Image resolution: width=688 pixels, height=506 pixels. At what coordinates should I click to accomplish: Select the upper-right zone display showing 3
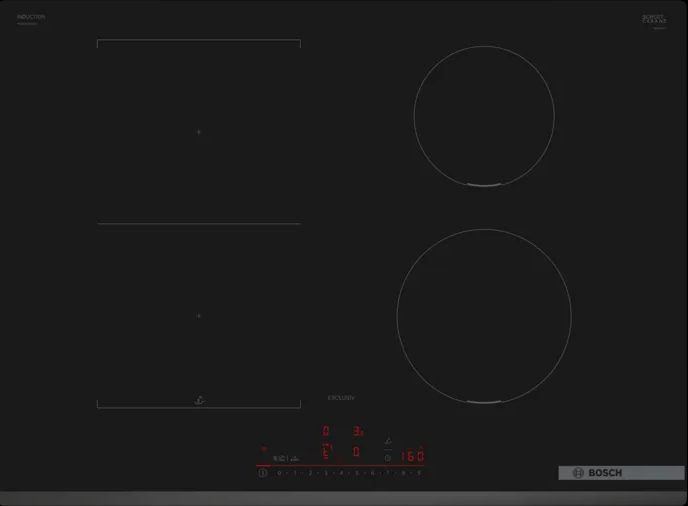[357, 432]
